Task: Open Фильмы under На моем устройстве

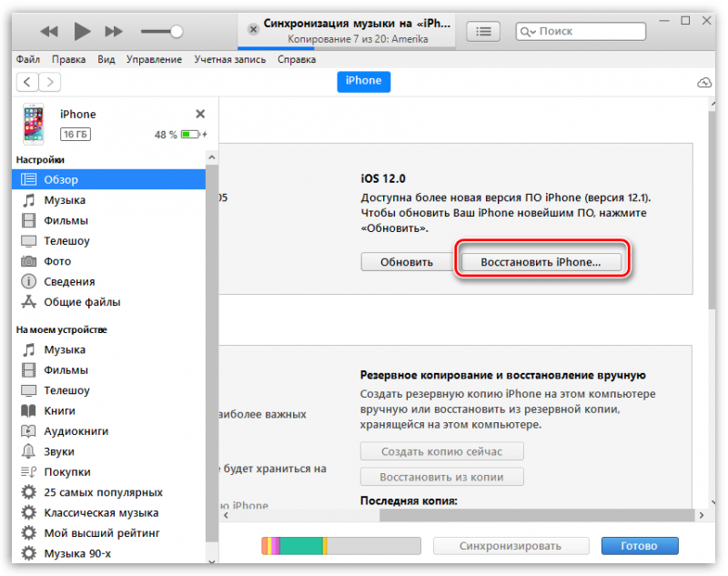Action: click(108, 370)
